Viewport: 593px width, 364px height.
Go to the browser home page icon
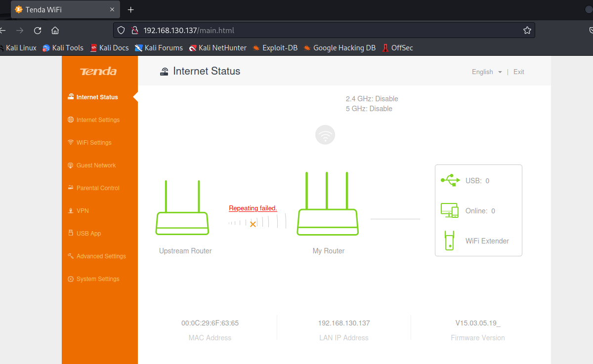point(55,31)
